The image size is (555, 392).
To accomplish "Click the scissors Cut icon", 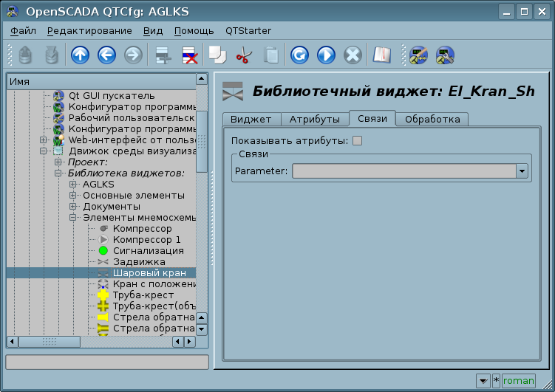I will 243,55.
